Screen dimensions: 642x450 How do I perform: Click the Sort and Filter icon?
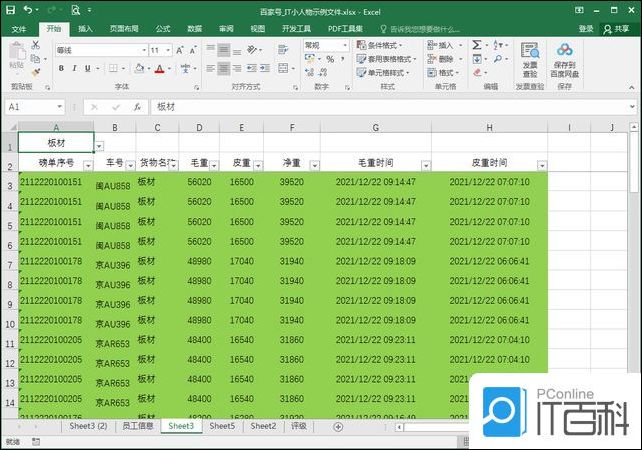498,45
